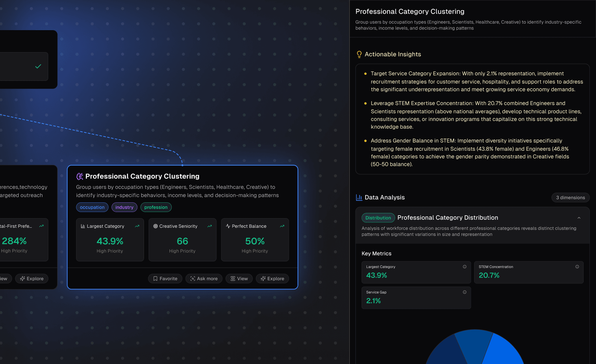Click the lightbulb icon next to Actionable Insights
The height and width of the screenshot is (364, 596).
tap(359, 54)
